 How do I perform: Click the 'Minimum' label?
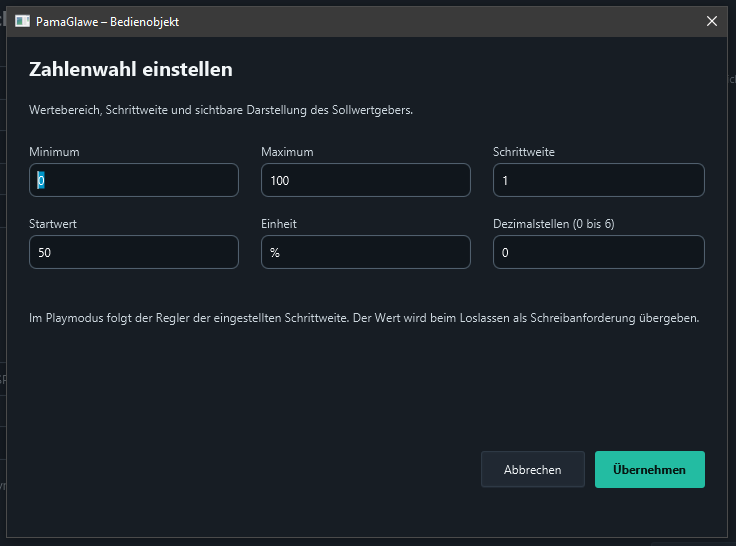[54, 152]
